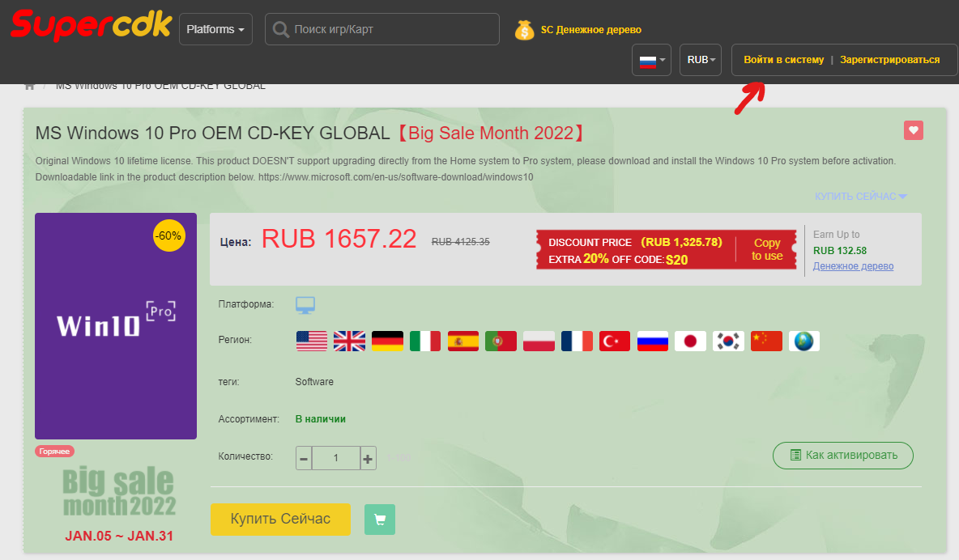Click the Win10 Pro product image
The height and width of the screenshot is (560, 959).
tap(116, 326)
